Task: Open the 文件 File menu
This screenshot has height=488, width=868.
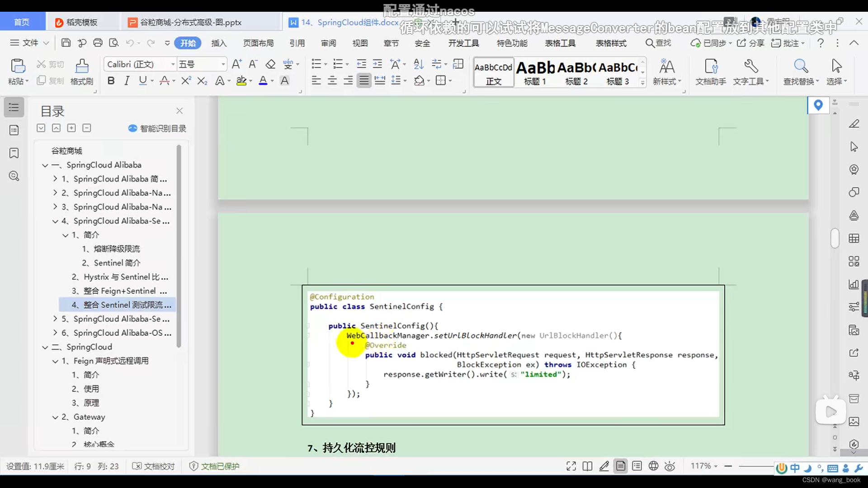Action: click(30, 43)
